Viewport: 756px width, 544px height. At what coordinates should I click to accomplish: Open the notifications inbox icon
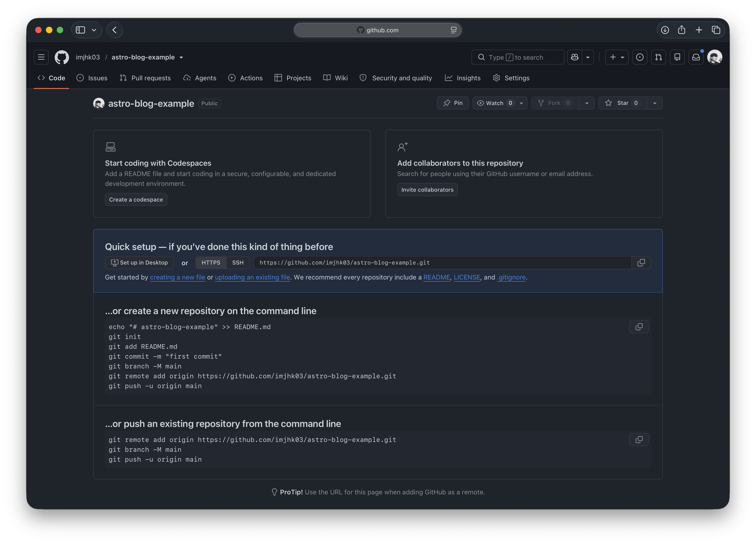[696, 57]
